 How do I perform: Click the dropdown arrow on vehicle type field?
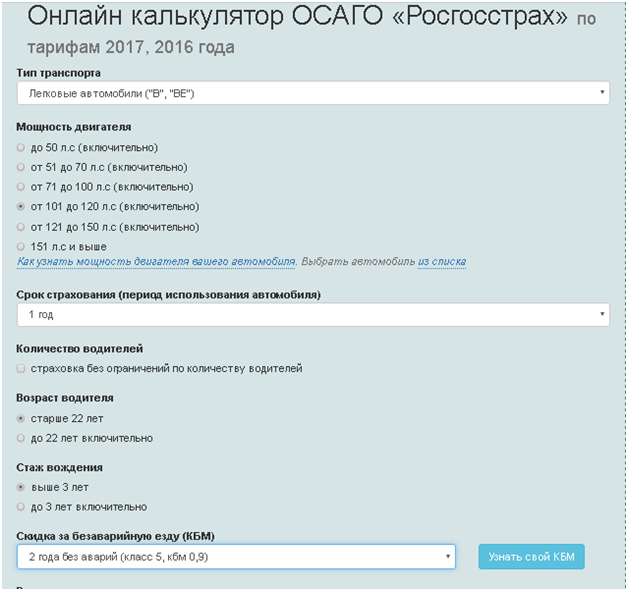tap(602, 94)
